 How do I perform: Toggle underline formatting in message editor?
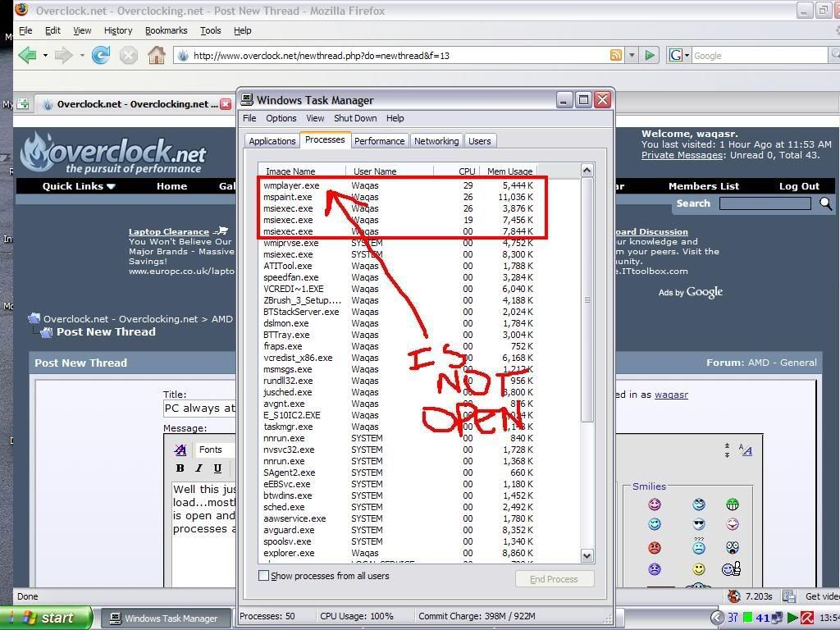pos(217,468)
